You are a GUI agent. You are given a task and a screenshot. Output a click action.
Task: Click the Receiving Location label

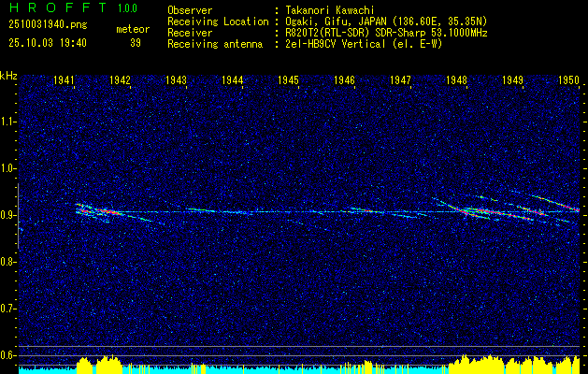tap(218, 22)
